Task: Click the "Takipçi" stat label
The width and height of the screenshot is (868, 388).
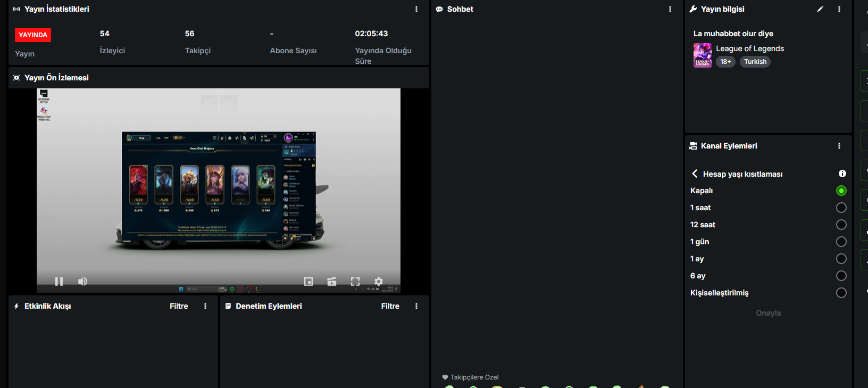Action: click(x=198, y=51)
